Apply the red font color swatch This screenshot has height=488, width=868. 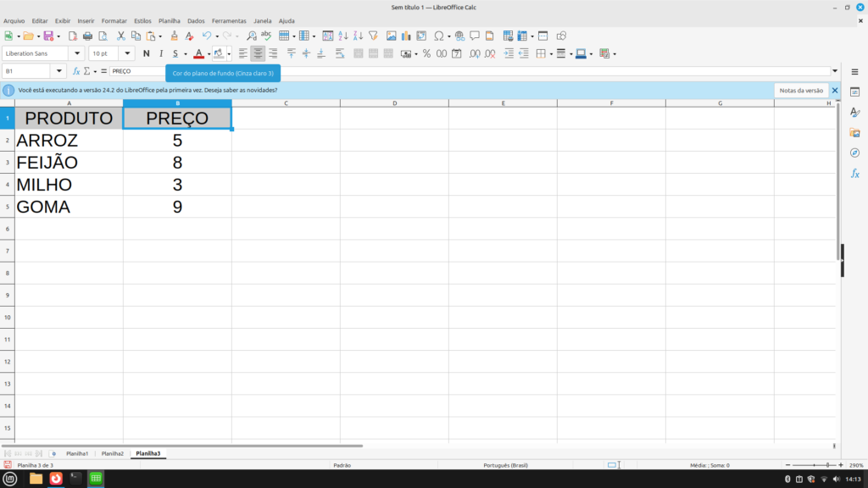click(198, 53)
